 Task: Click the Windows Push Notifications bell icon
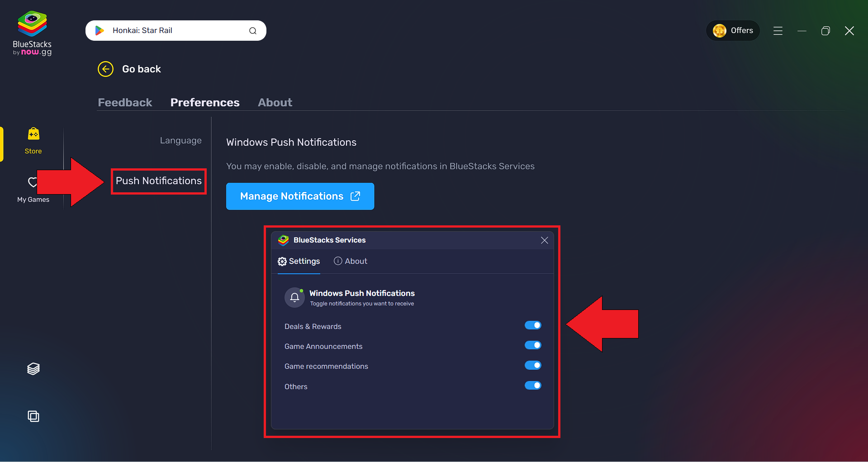tap(294, 297)
